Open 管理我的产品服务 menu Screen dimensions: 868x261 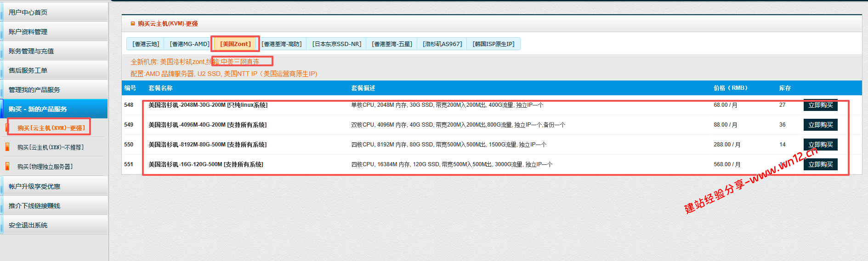34,90
